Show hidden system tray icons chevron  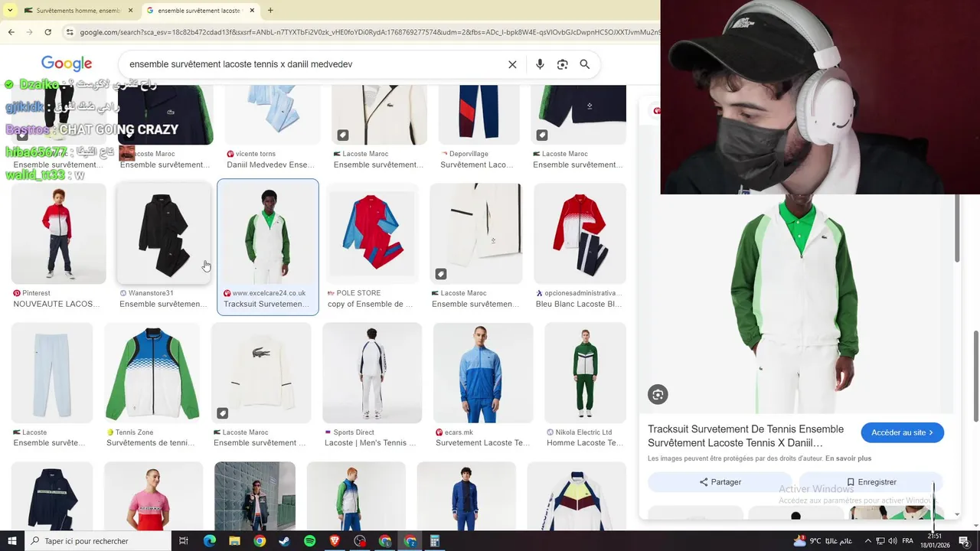point(867,541)
